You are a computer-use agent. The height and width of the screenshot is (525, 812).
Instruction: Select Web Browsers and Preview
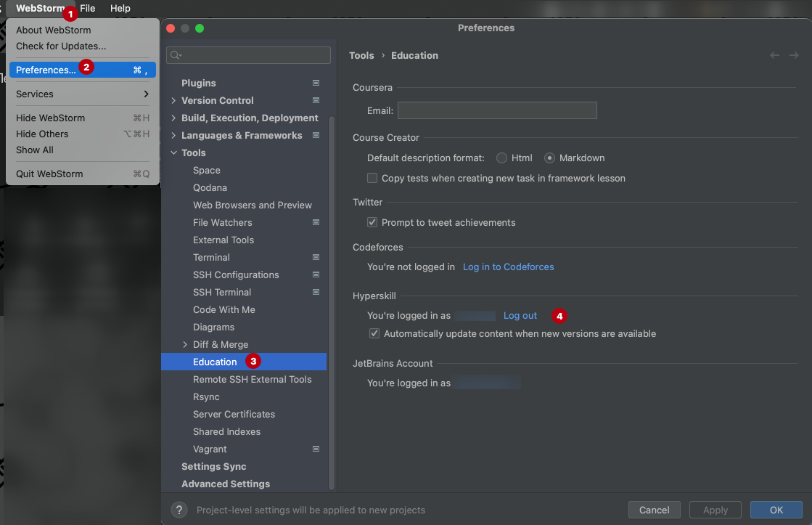[x=253, y=205]
